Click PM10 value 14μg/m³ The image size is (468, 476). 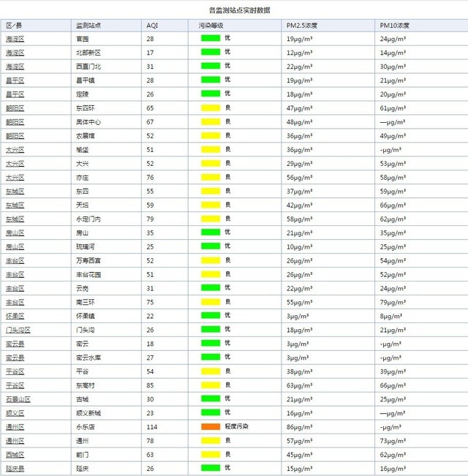[x=393, y=53]
